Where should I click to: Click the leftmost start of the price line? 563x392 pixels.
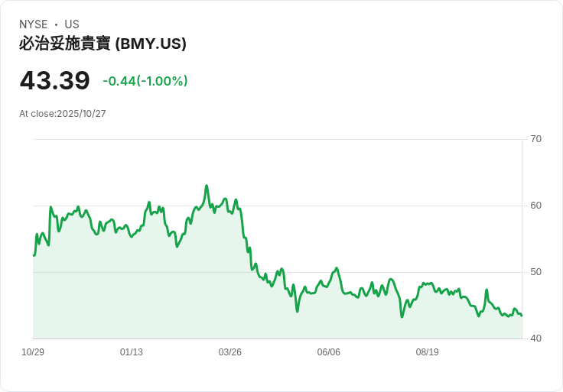point(34,255)
